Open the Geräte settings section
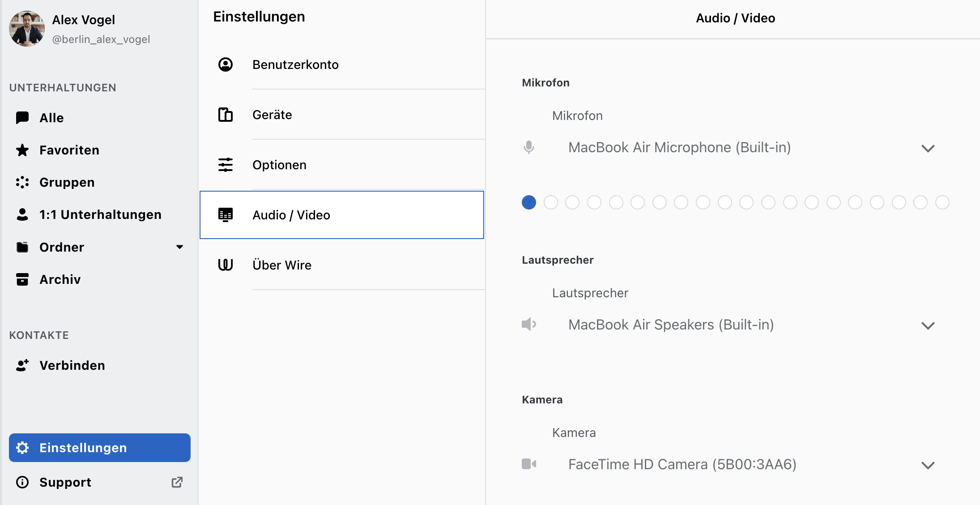This screenshot has width=980, height=505. pyautogui.click(x=342, y=115)
